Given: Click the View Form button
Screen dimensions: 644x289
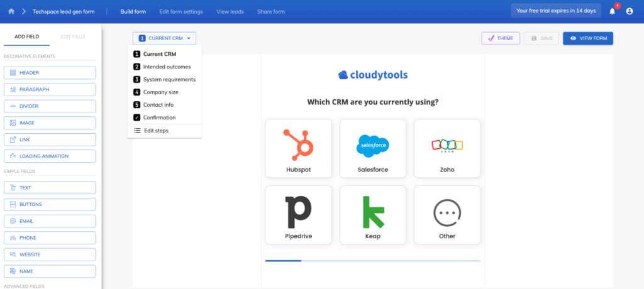Looking at the screenshot, I should pyautogui.click(x=588, y=38).
